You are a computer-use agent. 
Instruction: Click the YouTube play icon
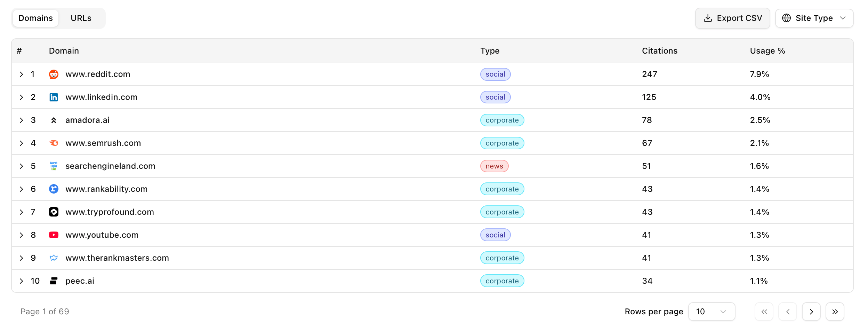[x=54, y=235]
